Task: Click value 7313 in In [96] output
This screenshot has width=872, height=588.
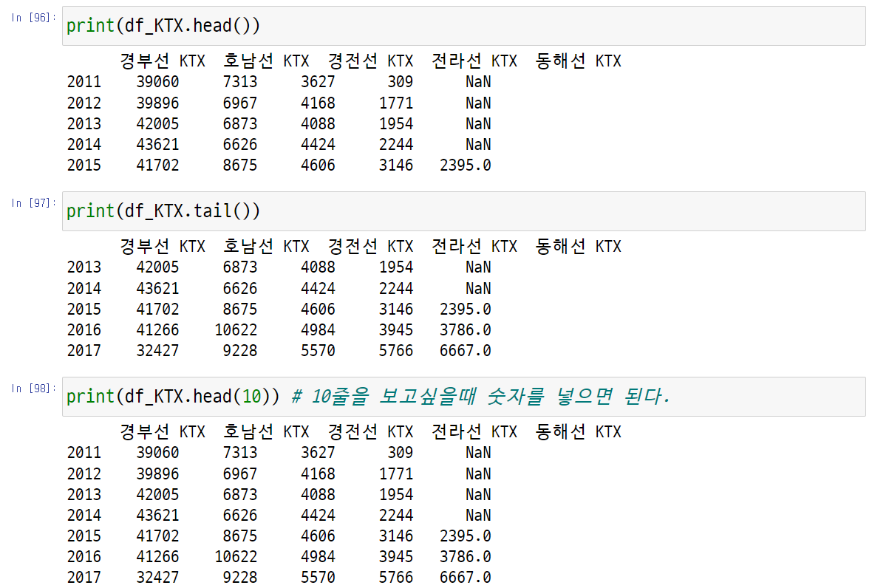Action: coord(240,82)
